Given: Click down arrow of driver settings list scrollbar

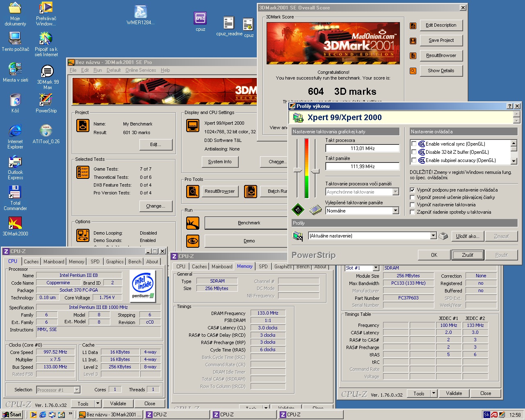Looking at the screenshot, I should pyautogui.click(x=514, y=160).
